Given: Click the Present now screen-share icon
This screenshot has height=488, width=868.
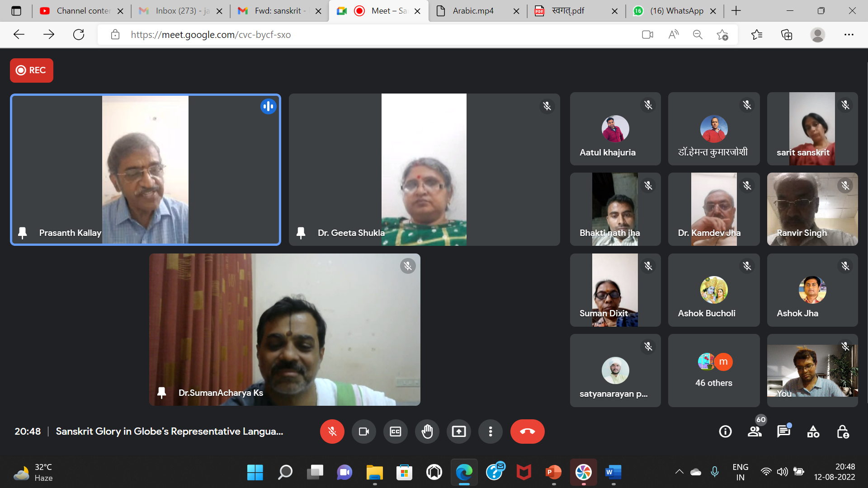Looking at the screenshot, I should (458, 432).
